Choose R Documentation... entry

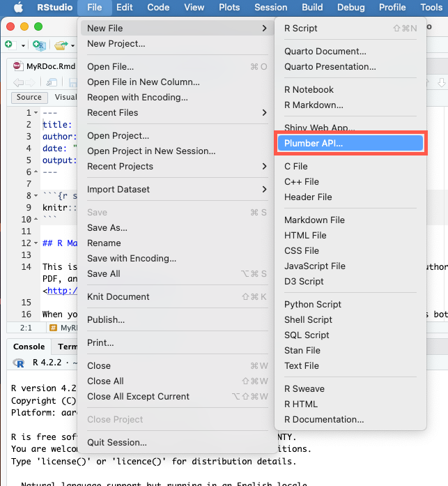click(350, 419)
